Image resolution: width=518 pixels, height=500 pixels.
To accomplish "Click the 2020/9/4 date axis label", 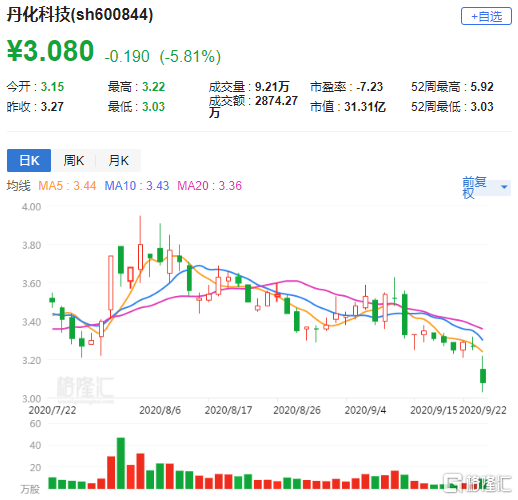I will 365,410.
